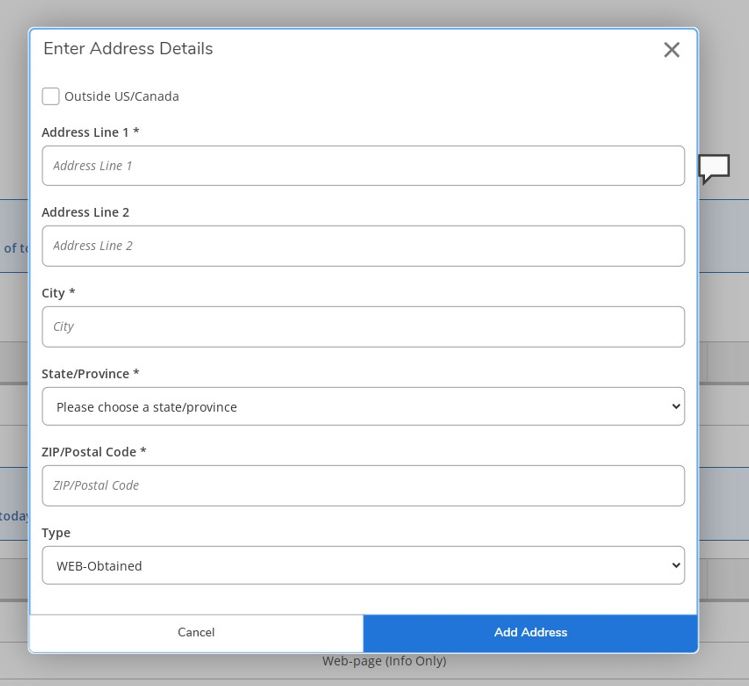The image size is (749, 686).
Task: Open the State/Province dropdown
Action: pyautogui.click(x=363, y=407)
